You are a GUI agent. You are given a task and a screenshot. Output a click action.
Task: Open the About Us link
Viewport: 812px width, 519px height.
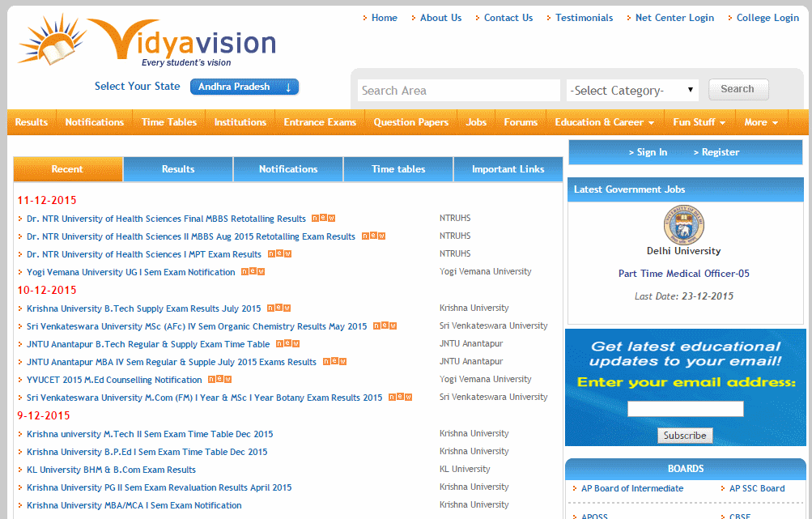click(x=440, y=18)
